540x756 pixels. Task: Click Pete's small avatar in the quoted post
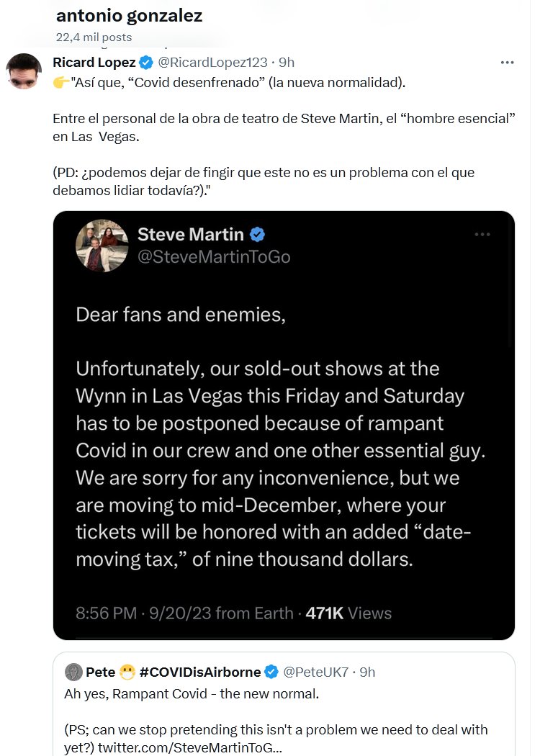coord(73,672)
